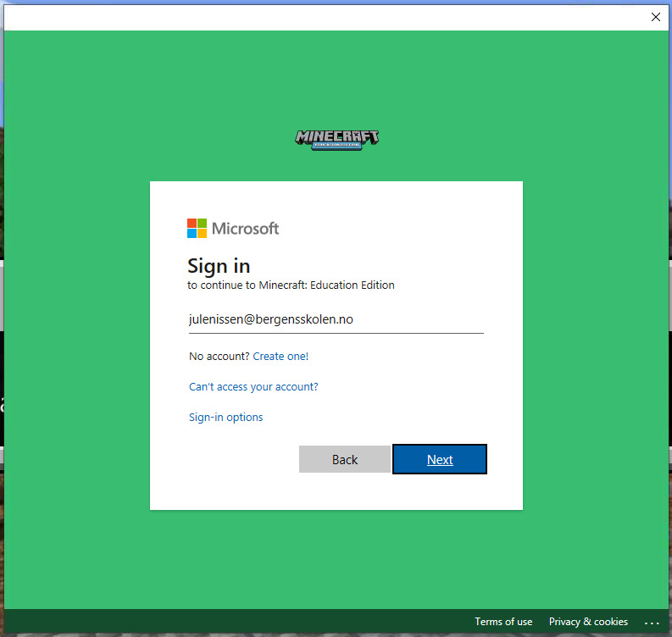Viewport: 672px width, 637px height.
Task: Open the Create one! link
Action: (x=280, y=357)
